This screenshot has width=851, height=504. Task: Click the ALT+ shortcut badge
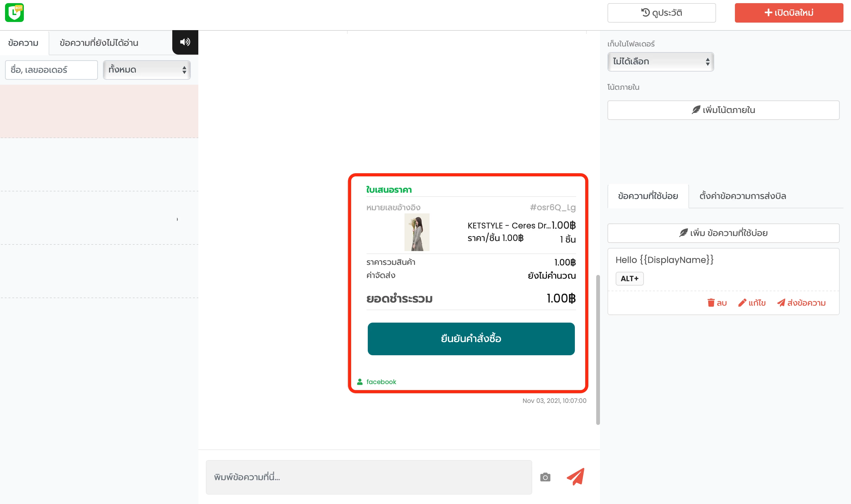pyautogui.click(x=629, y=278)
